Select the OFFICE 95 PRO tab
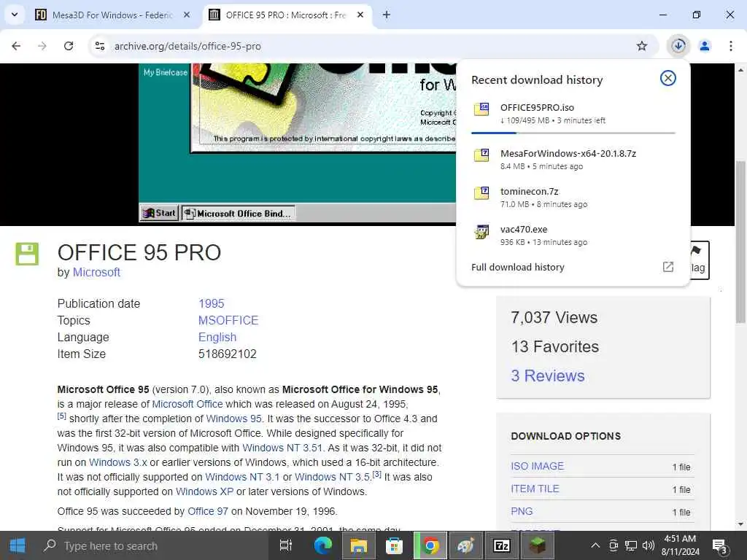Screen dimensions: 747x560 [x=286, y=15]
